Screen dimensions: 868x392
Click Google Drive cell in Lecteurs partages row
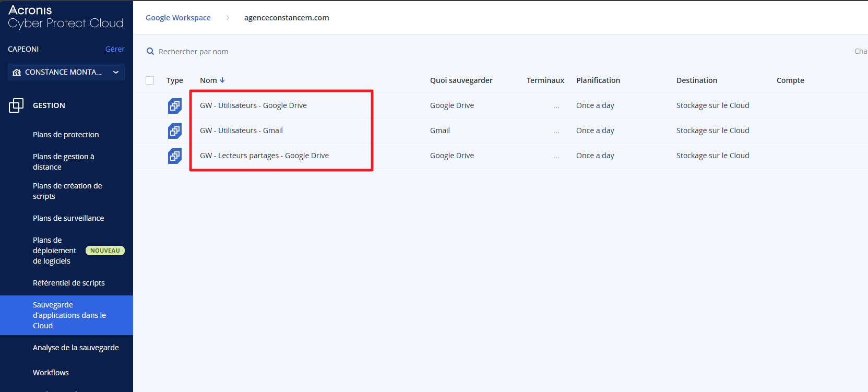[x=452, y=156]
